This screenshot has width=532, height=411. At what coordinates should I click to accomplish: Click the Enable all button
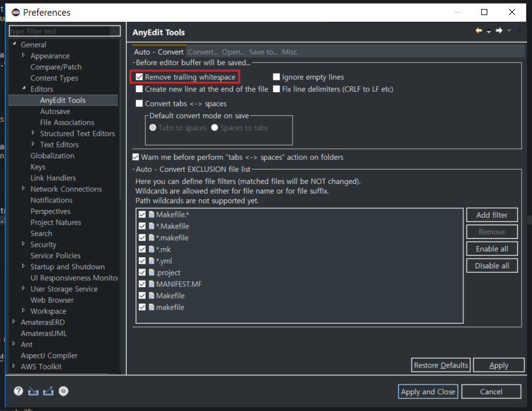click(x=492, y=249)
